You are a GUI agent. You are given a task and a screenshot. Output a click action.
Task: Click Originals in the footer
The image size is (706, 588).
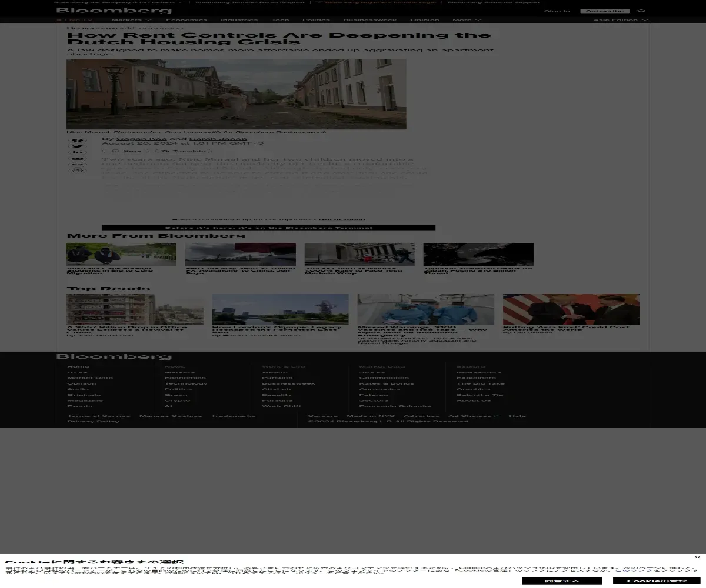click(84, 395)
